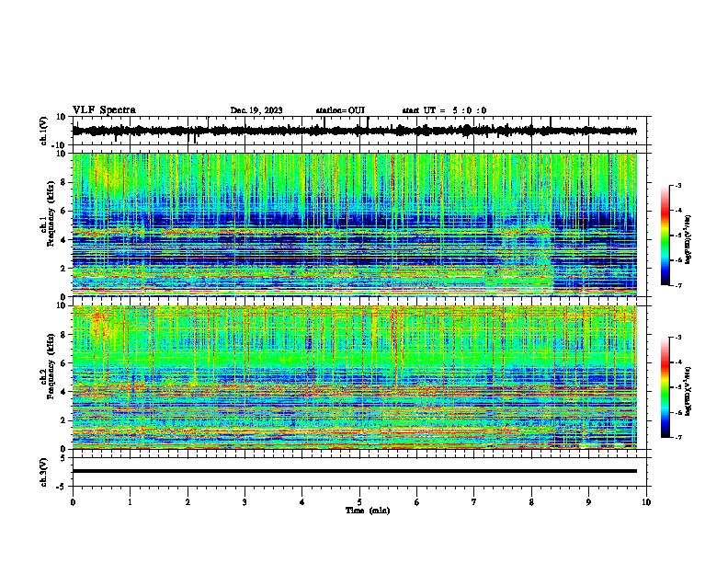
Task: Click the "ch.1(V)" waveform axis label
Action: coord(43,131)
